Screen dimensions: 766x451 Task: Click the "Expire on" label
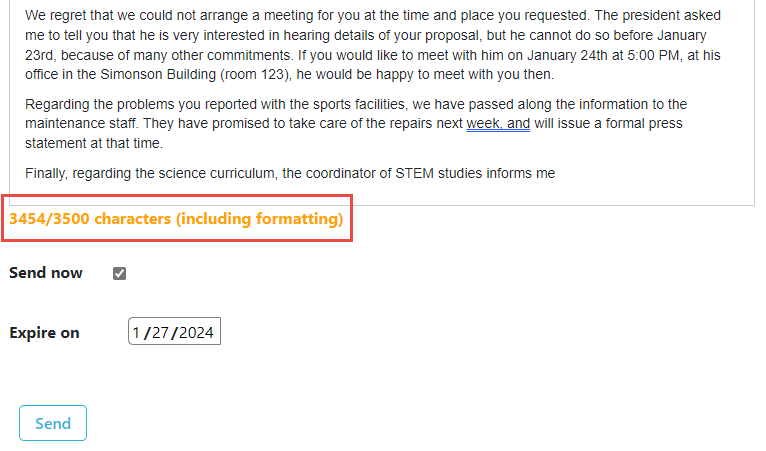click(44, 333)
